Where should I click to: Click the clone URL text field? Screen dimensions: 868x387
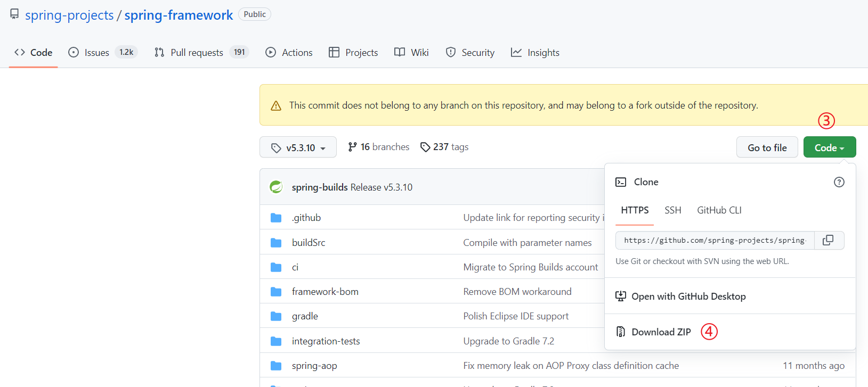click(714, 241)
